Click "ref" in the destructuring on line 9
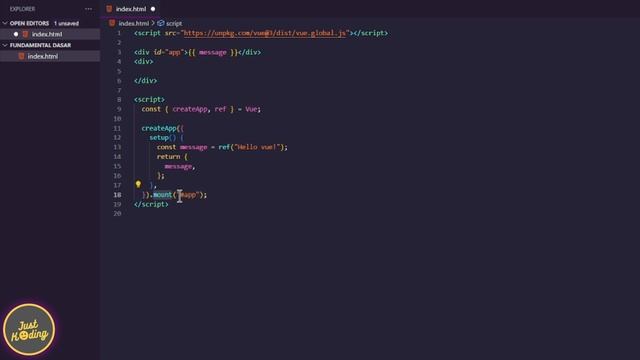Screen dimensions: 640x360 220,109
